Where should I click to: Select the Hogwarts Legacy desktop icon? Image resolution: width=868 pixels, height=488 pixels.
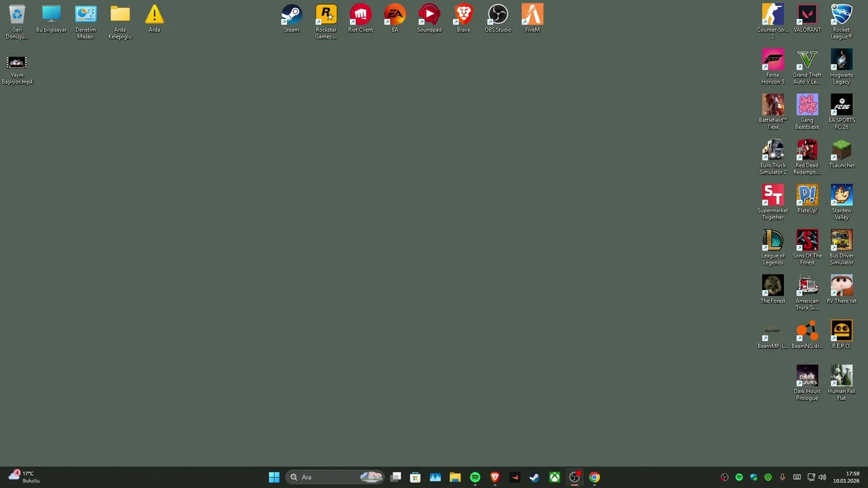(842, 67)
